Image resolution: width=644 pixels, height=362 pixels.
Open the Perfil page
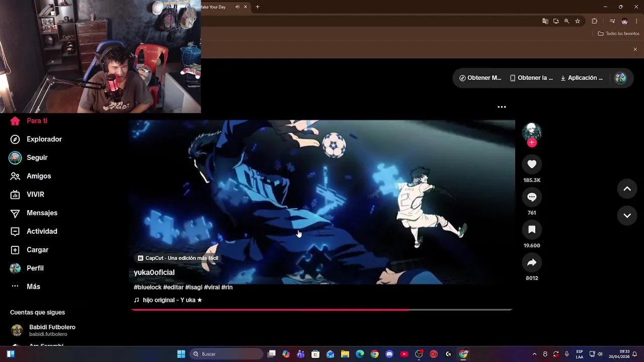point(27,268)
